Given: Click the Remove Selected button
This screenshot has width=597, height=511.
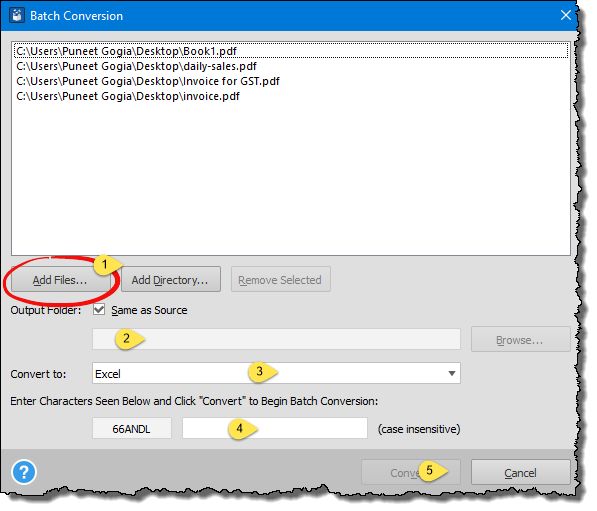Looking at the screenshot, I should (281, 280).
